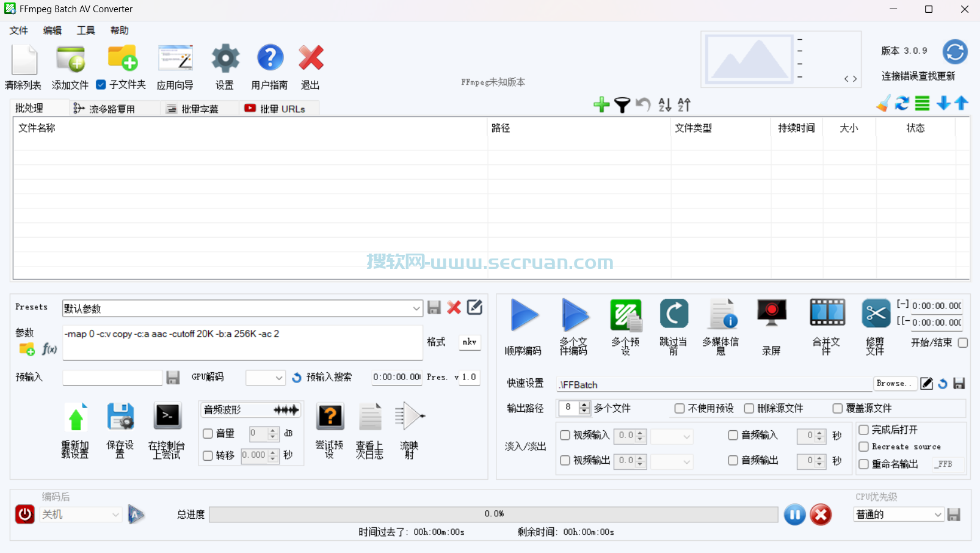This screenshot has width=980, height=553.
Task: Open the GPU解码 dropdown
Action: click(x=265, y=378)
